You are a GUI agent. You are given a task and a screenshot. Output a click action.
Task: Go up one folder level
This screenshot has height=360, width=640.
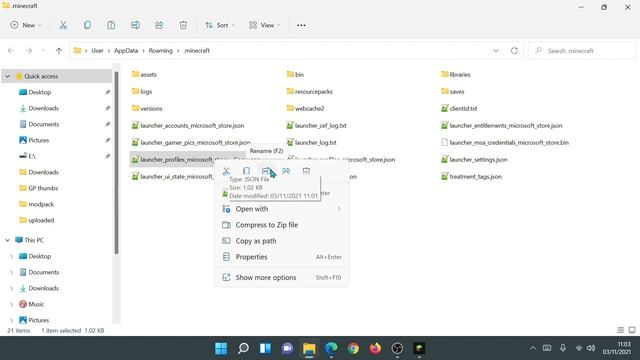click(59, 51)
